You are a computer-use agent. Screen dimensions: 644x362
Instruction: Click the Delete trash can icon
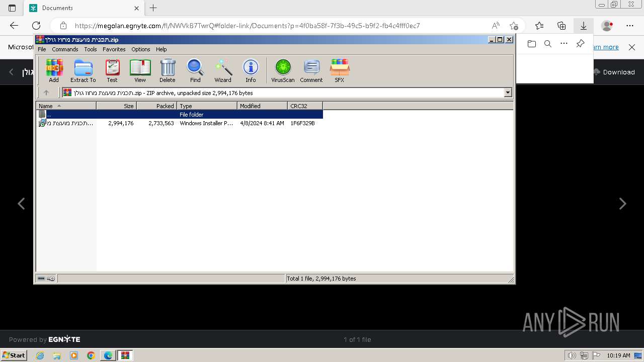(x=168, y=70)
